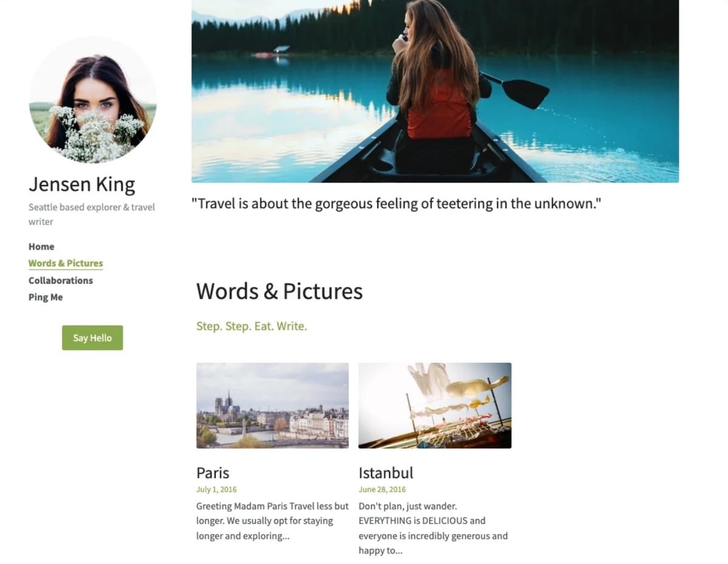Select the Words & Pictures navigation link
This screenshot has width=728, height=564.
pos(66,263)
